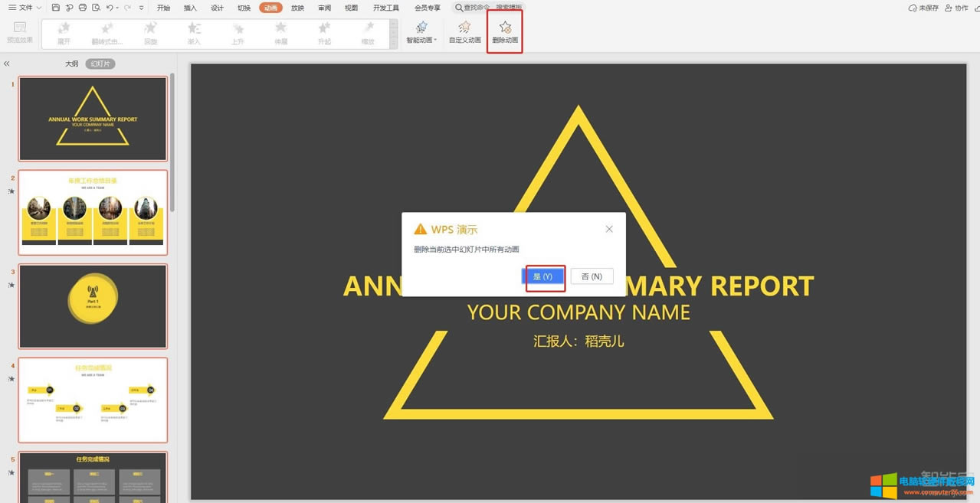Click the 智能动画 smart animation star icon
Viewport: 980px width, 503px height.
click(x=421, y=28)
